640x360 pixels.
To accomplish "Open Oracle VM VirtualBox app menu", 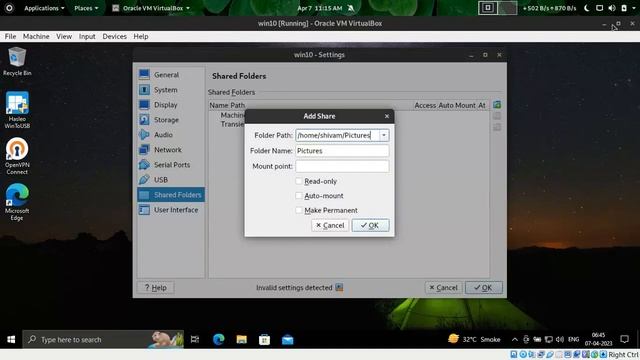I will point(151,8).
